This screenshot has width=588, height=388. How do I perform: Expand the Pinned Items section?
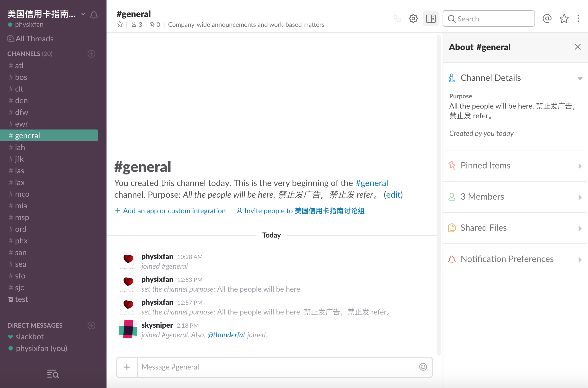click(x=580, y=166)
